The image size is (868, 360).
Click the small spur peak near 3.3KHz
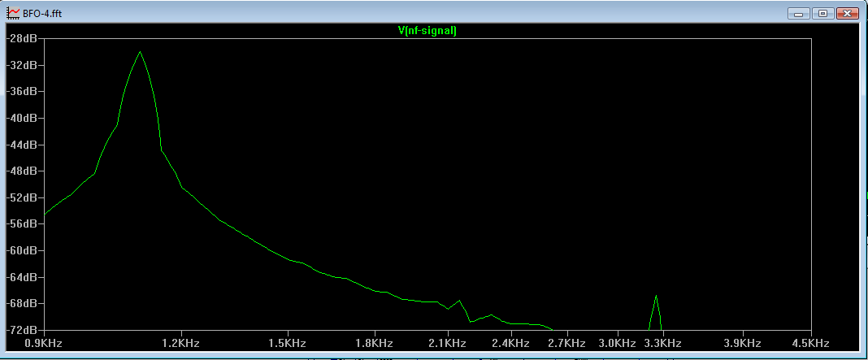point(656,297)
